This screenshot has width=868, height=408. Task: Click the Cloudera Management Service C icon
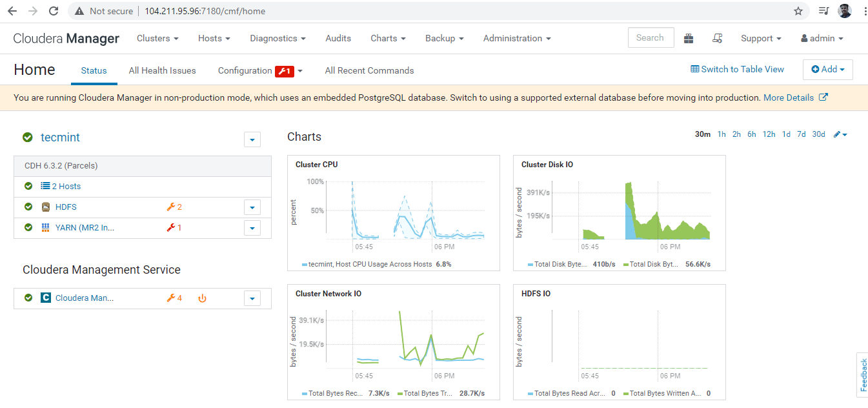pos(46,298)
